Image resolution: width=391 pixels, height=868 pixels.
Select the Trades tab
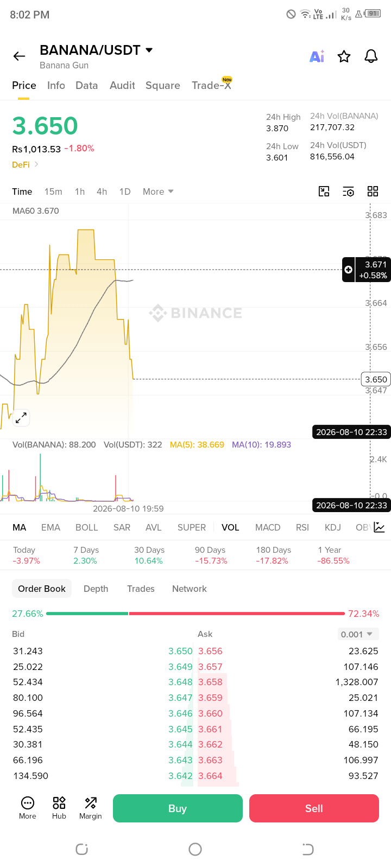pyautogui.click(x=141, y=589)
